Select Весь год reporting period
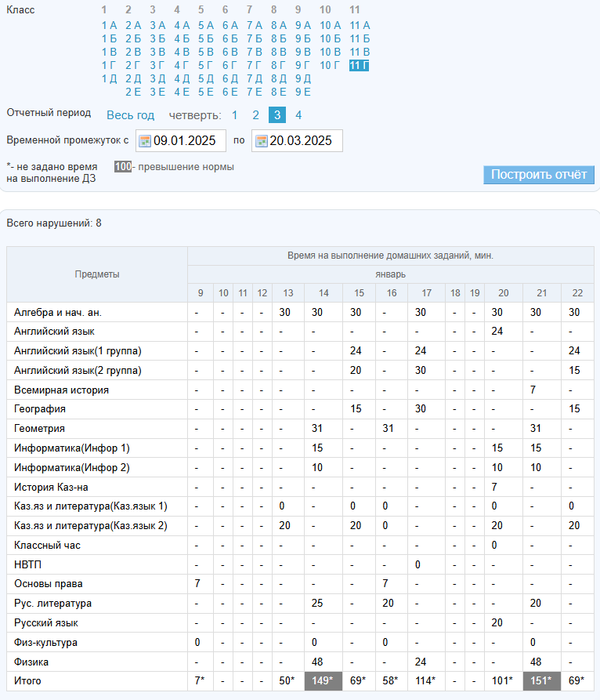The height and width of the screenshot is (700, 600). coord(130,115)
